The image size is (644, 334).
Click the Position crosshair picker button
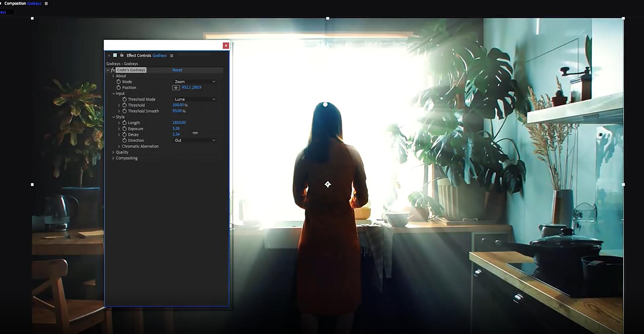coord(176,87)
